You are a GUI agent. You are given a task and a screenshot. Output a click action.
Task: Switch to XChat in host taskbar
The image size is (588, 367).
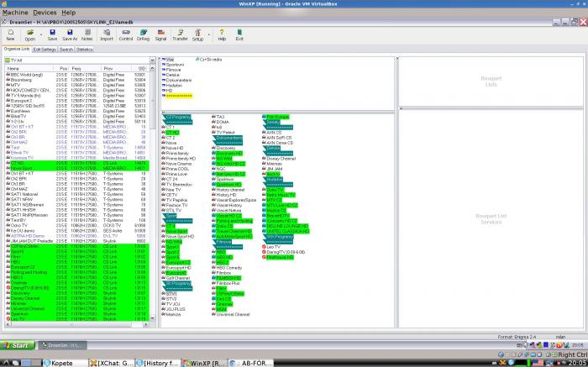(112, 363)
